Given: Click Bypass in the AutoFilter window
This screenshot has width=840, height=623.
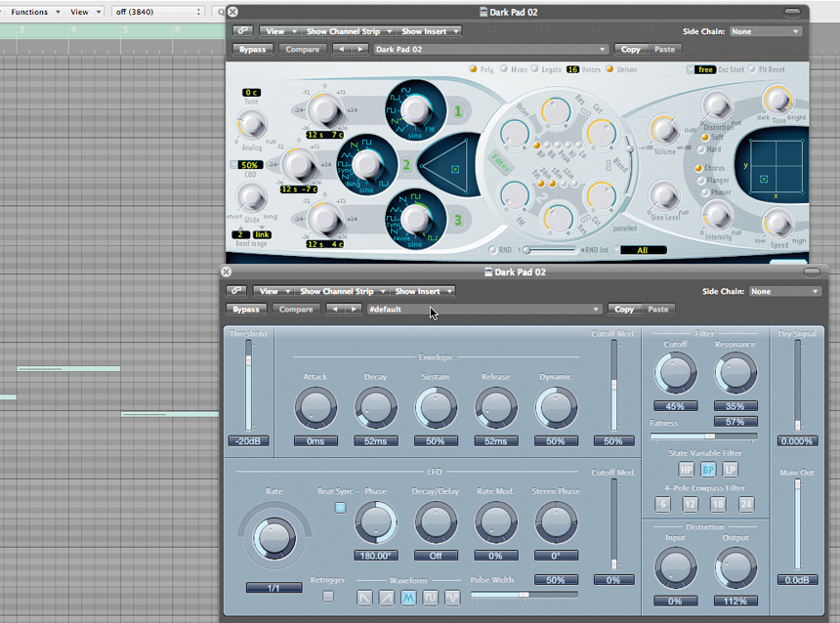Looking at the screenshot, I should point(246,310).
